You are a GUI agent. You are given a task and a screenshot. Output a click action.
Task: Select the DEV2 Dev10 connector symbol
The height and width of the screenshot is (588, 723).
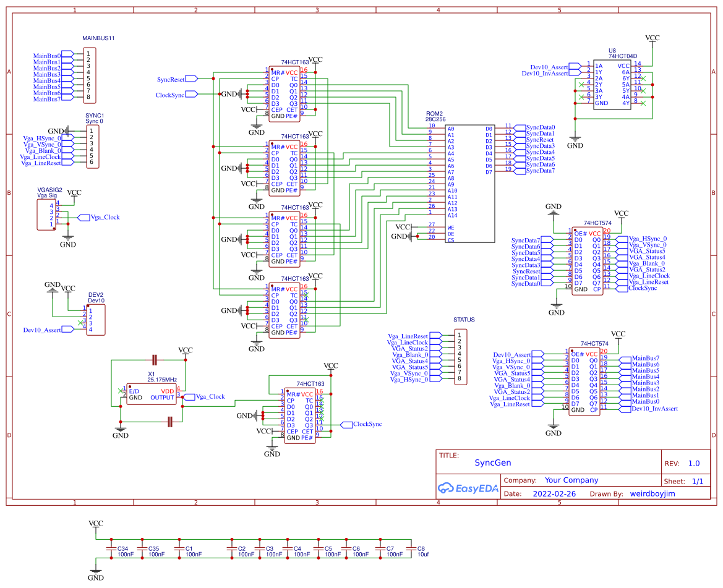pos(96,319)
